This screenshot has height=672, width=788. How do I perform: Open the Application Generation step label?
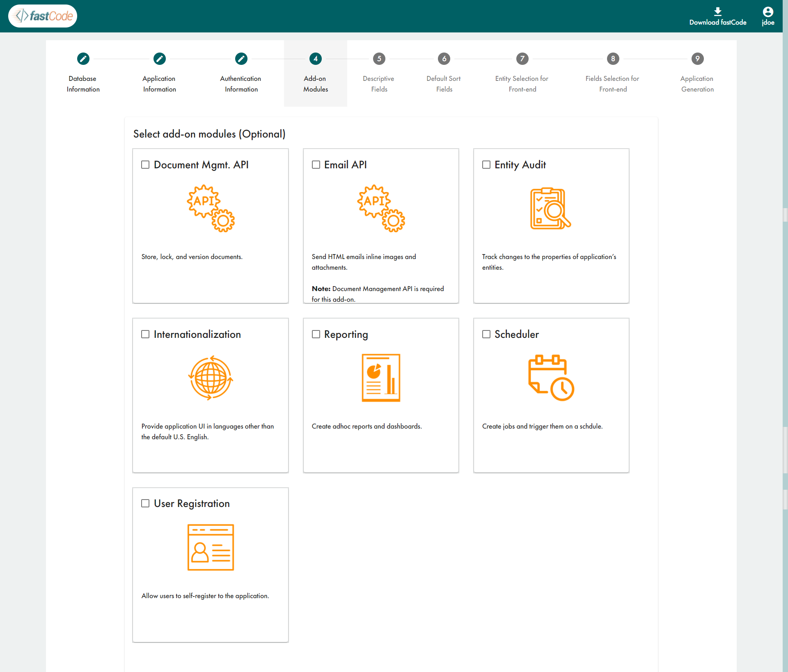pyautogui.click(x=698, y=84)
